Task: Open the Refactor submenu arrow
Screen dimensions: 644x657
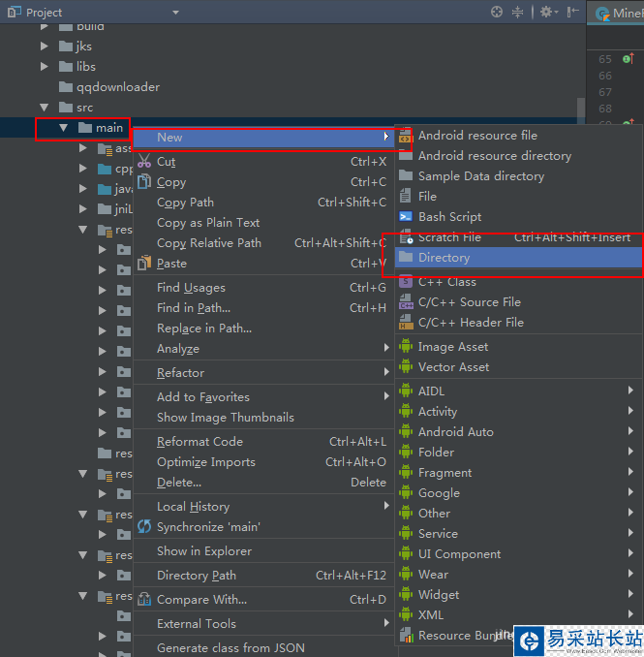Action: click(386, 372)
